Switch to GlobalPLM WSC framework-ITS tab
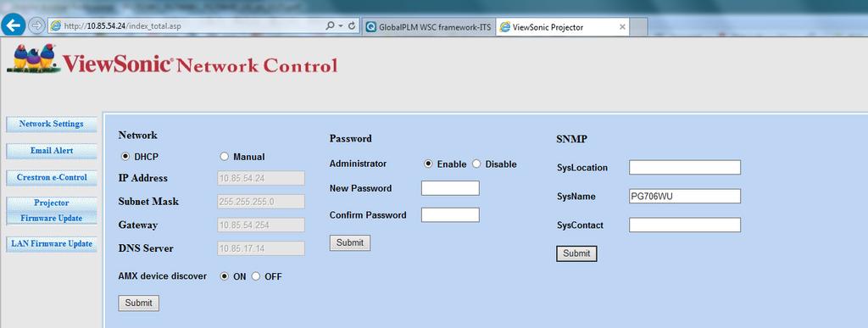The height and width of the screenshot is (328, 868). 428,27
